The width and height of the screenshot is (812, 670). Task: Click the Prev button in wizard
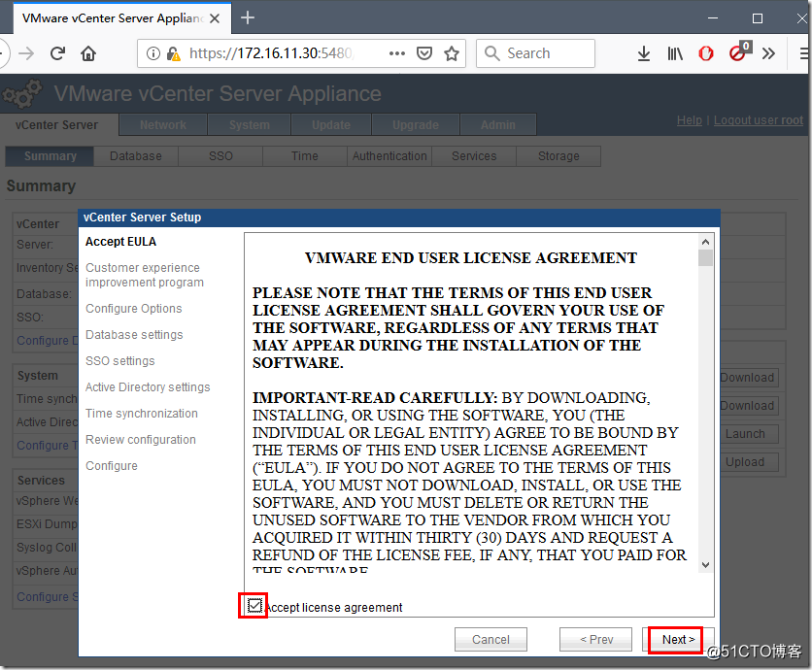(x=595, y=640)
